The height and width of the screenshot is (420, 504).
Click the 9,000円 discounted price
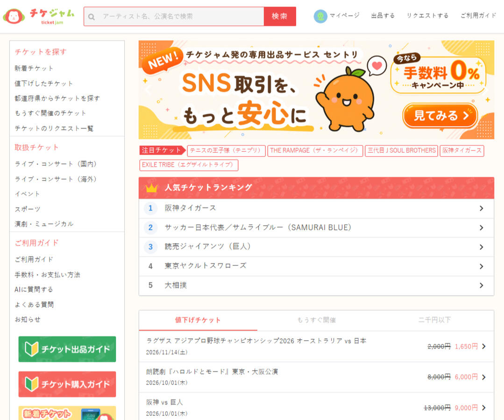click(x=466, y=408)
